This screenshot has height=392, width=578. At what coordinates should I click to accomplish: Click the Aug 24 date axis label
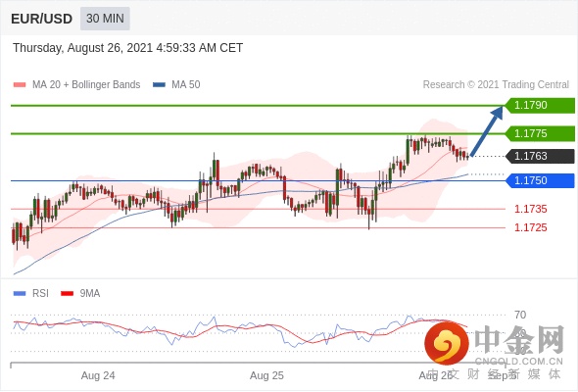pos(98,375)
